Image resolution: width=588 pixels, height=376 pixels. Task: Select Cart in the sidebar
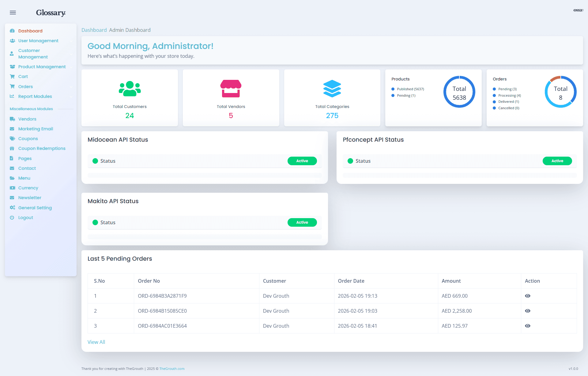(x=23, y=76)
